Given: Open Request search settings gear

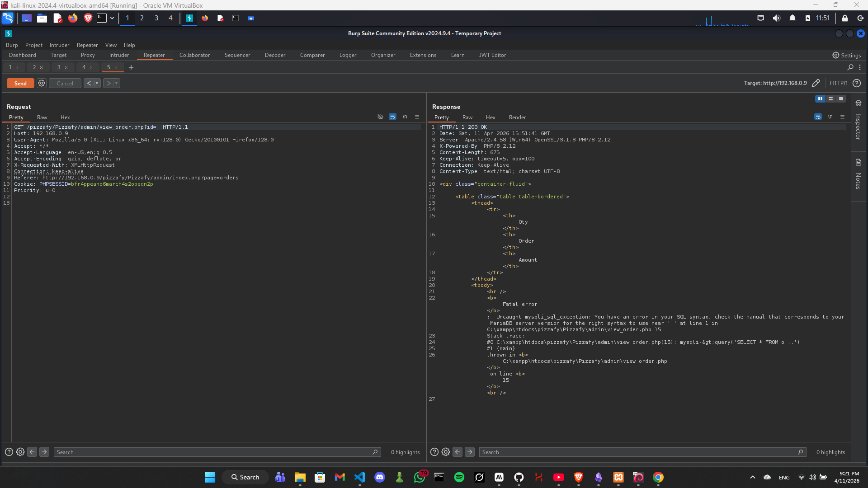Looking at the screenshot, I should point(20,452).
